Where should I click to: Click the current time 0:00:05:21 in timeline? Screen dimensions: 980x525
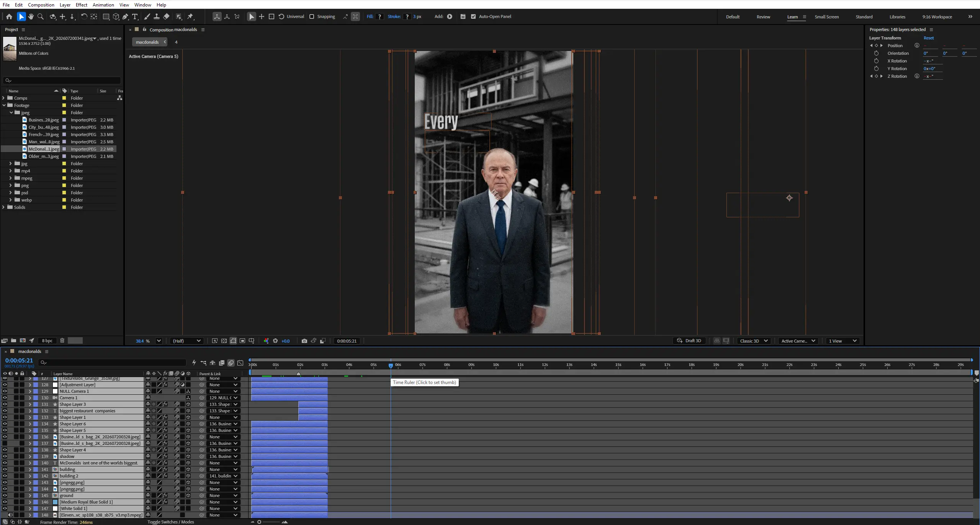(x=19, y=361)
